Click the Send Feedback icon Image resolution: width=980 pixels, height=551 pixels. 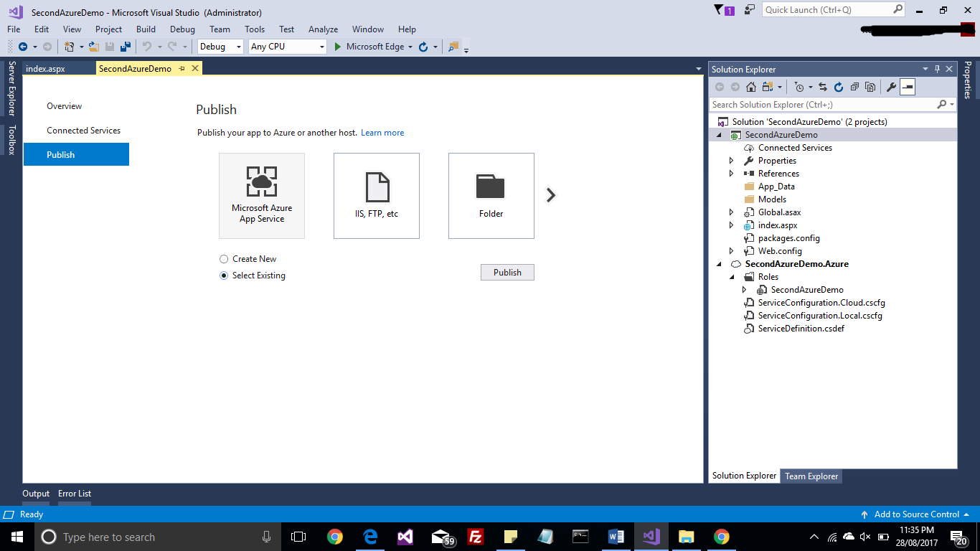click(x=750, y=10)
